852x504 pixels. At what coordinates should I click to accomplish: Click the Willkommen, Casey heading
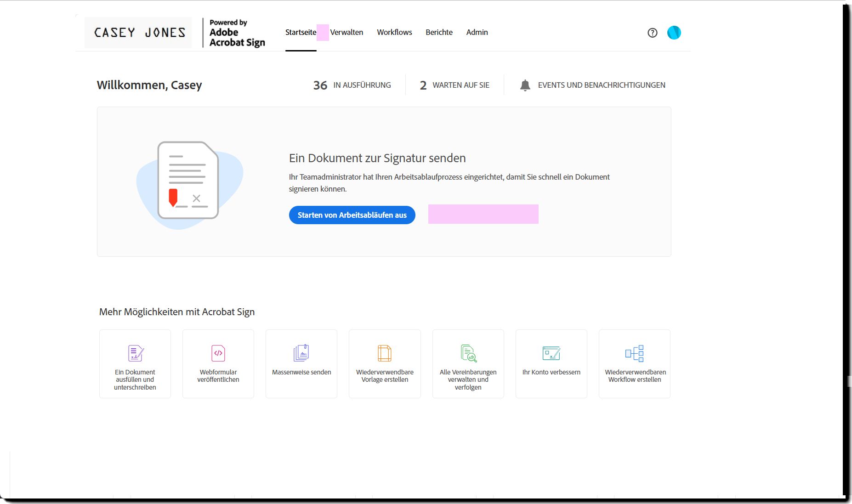149,85
